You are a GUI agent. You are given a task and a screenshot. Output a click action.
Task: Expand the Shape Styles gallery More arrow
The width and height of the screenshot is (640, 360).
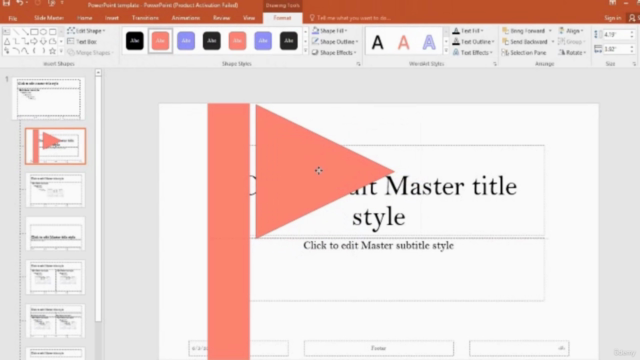pos(305,51)
